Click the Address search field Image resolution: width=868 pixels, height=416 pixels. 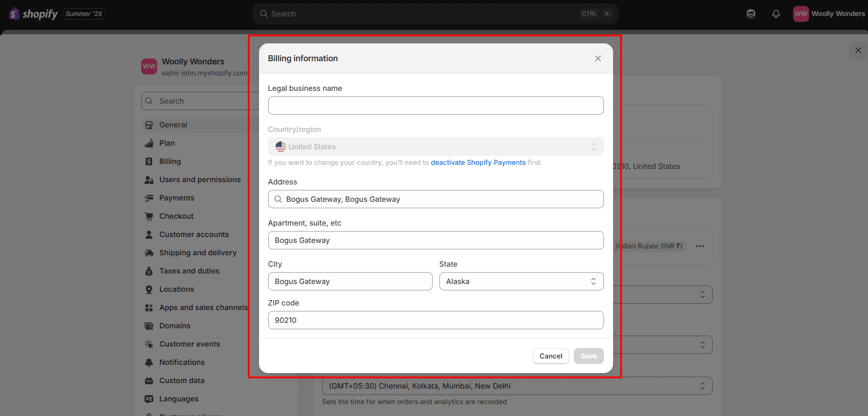click(436, 199)
